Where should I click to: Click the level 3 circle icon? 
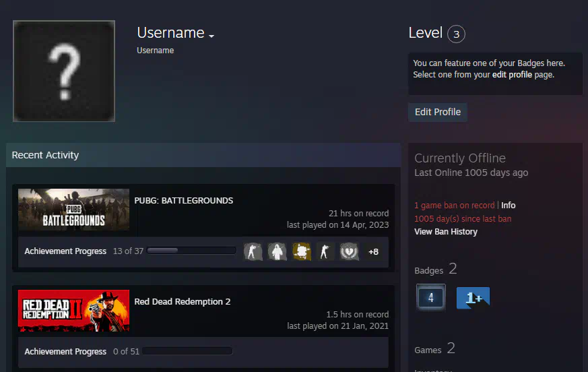(x=456, y=34)
